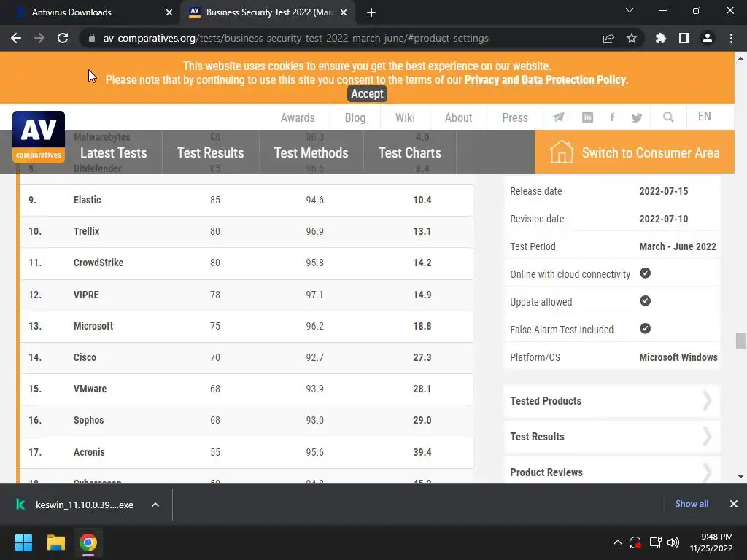Click the padlock site info icon

(92, 38)
